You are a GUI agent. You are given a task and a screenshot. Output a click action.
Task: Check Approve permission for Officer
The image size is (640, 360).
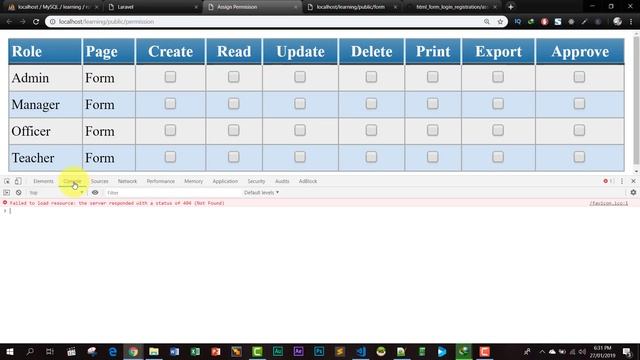click(579, 130)
